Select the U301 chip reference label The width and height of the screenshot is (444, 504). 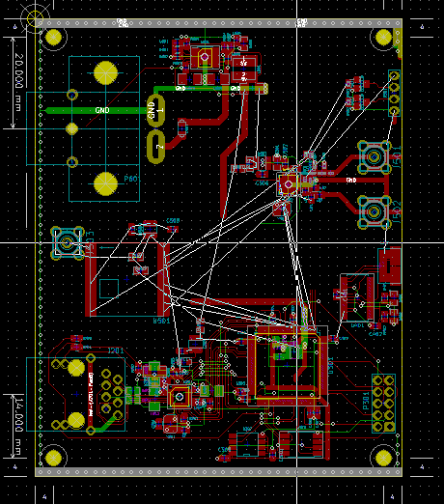tap(331, 366)
